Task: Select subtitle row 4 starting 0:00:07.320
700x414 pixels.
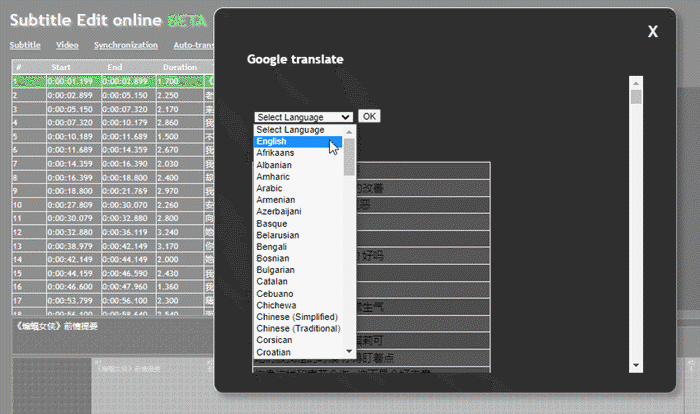Action: coord(113,122)
